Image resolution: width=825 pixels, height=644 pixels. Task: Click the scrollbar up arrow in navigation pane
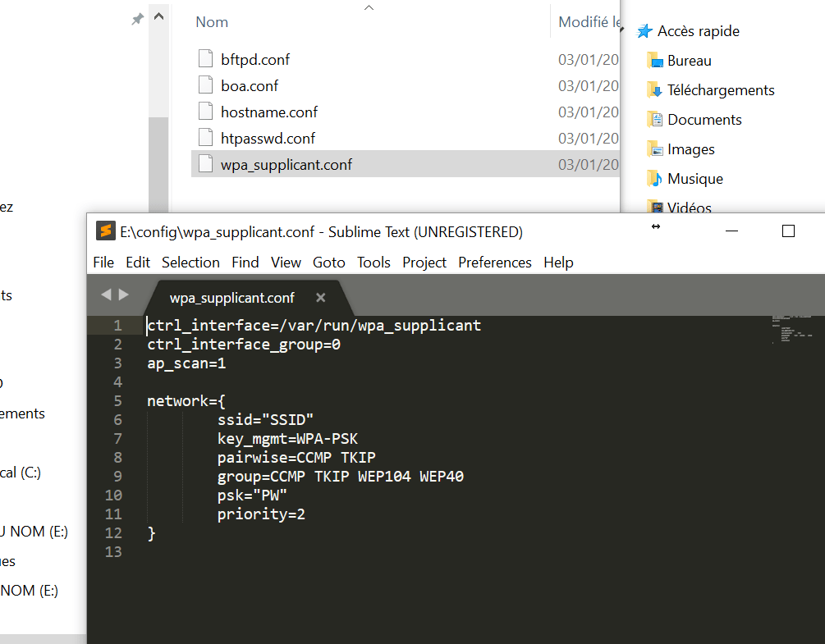click(x=158, y=16)
